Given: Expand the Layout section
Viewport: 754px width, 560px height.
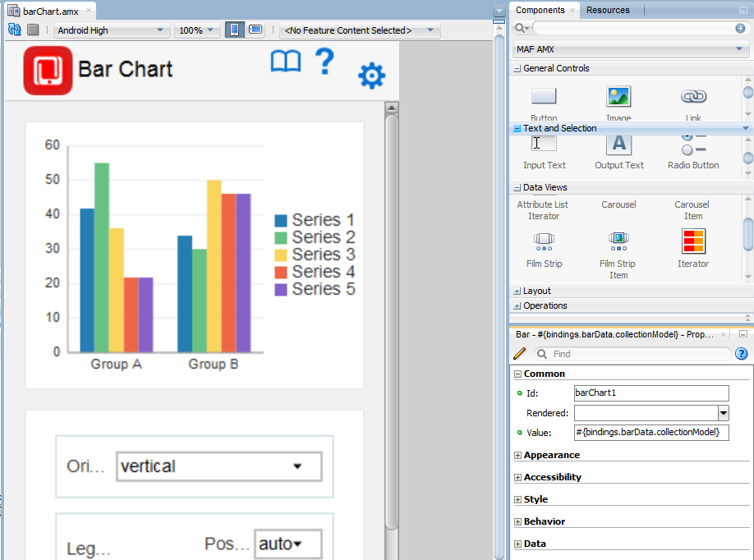Looking at the screenshot, I should [517, 291].
